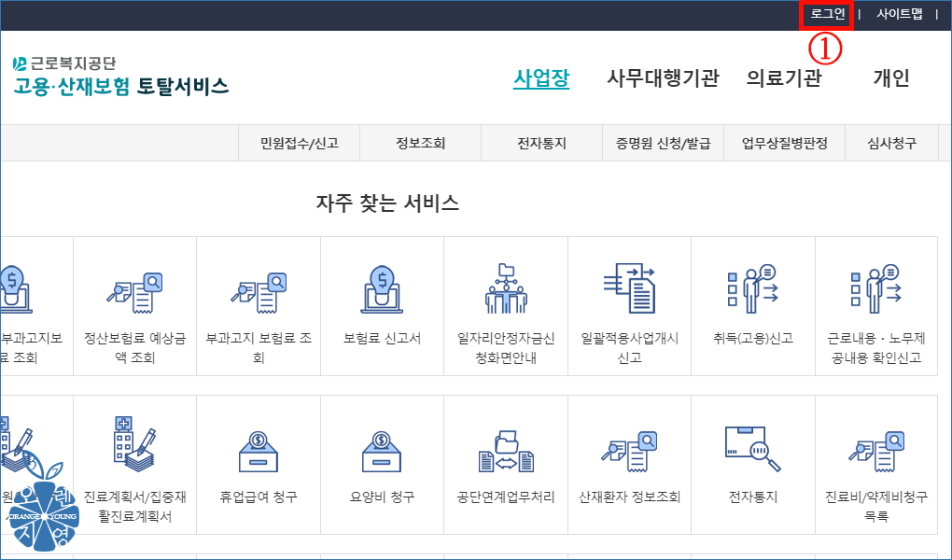Click the 전자통지 package magnifier icon
The height and width of the screenshot is (560, 952).
(753, 449)
